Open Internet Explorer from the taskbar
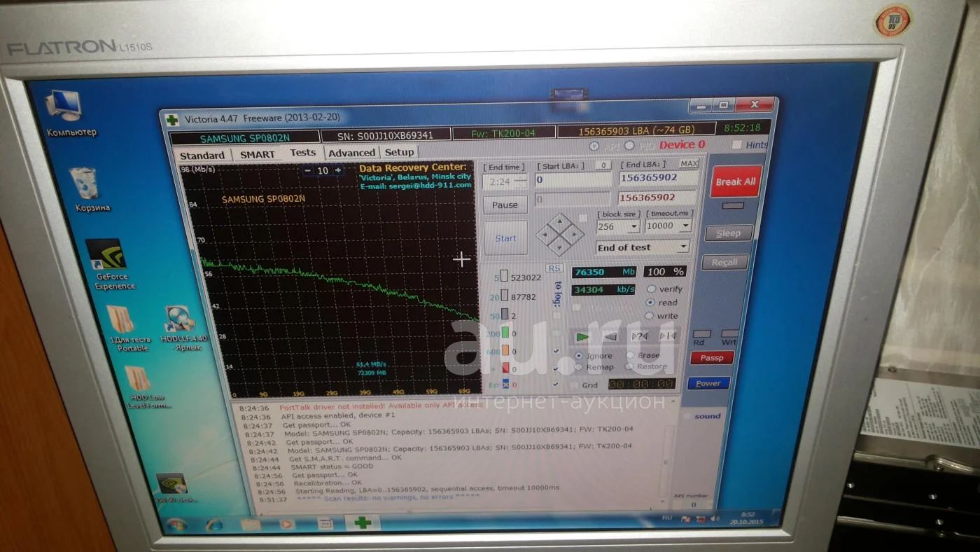 point(214,524)
